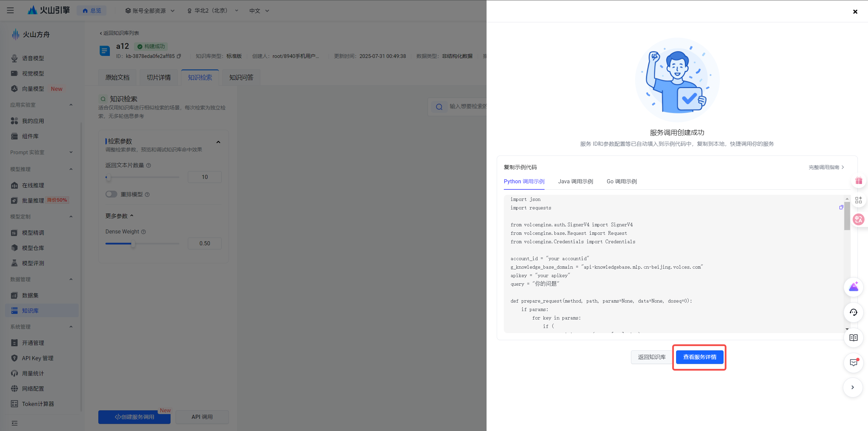
Task: Open the 向量模型 sidebar item
Action: point(33,89)
